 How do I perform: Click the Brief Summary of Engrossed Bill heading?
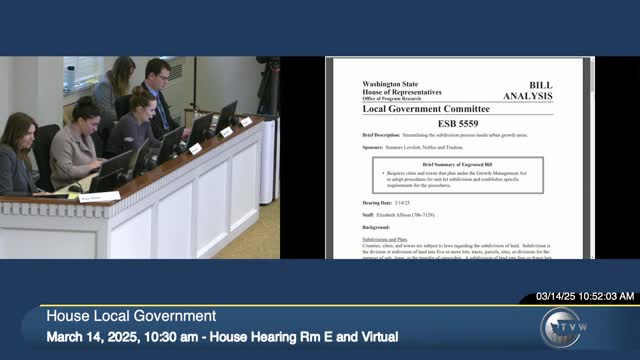point(457,164)
